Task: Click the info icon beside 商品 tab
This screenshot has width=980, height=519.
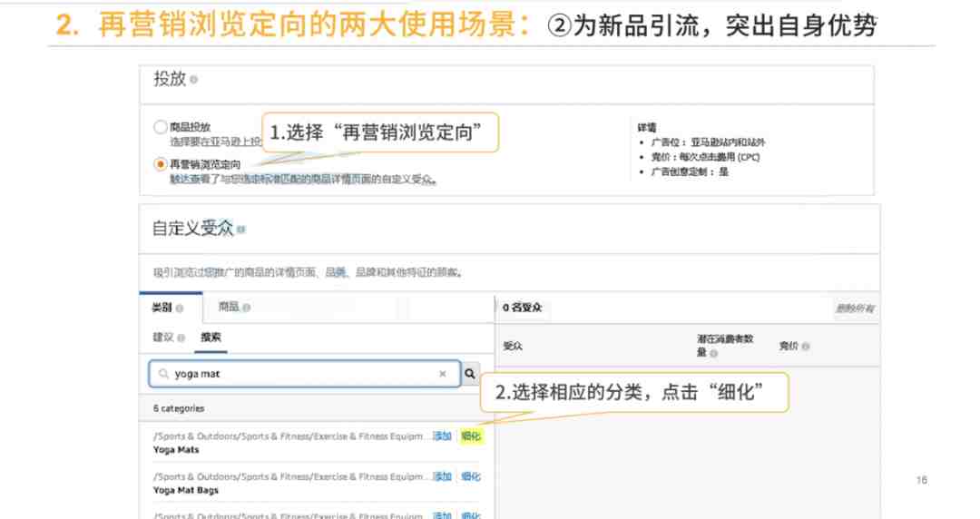Action: 247,308
